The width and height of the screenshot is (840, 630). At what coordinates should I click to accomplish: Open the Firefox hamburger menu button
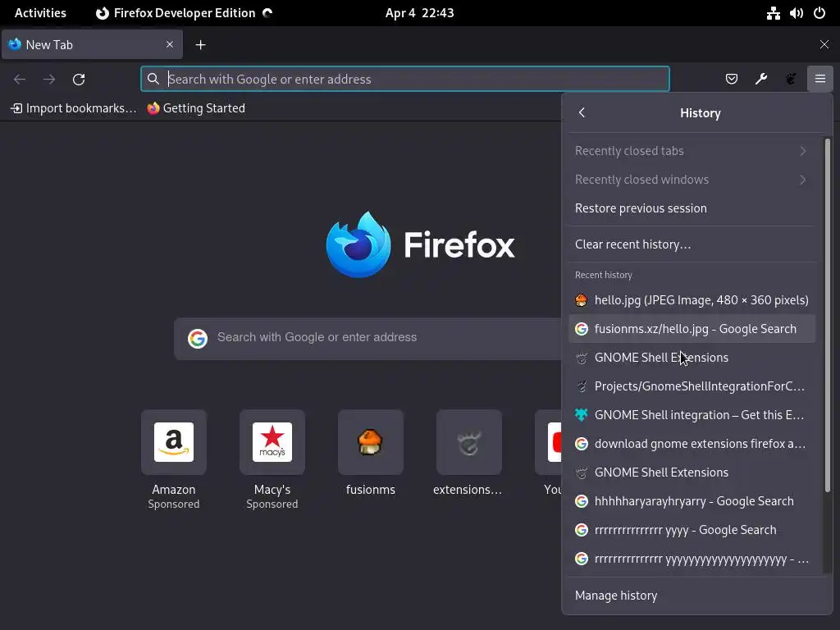(x=819, y=80)
